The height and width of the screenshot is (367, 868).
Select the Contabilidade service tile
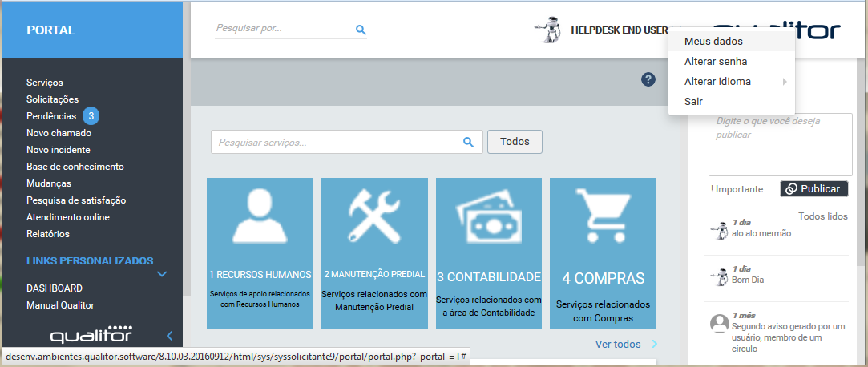click(x=489, y=253)
